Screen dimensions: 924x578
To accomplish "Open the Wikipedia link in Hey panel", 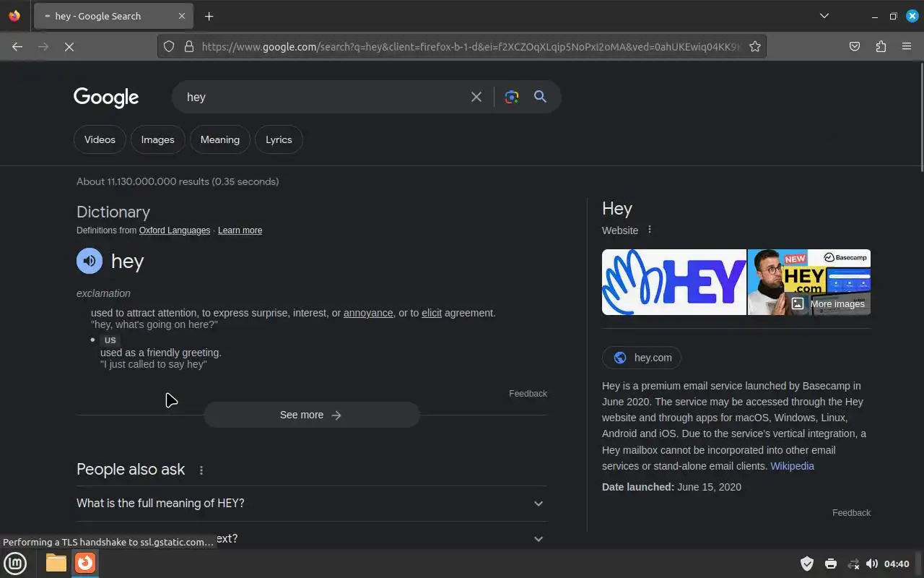I will point(792,466).
